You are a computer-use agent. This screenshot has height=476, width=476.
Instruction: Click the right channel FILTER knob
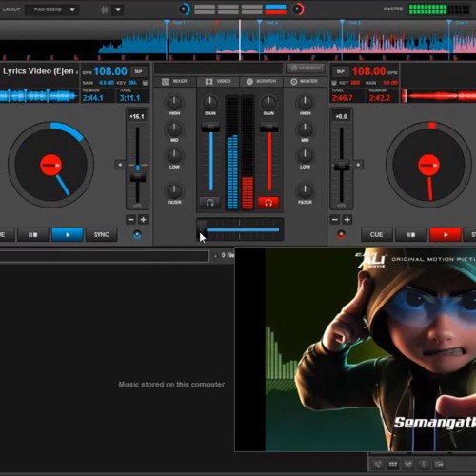coord(305,191)
